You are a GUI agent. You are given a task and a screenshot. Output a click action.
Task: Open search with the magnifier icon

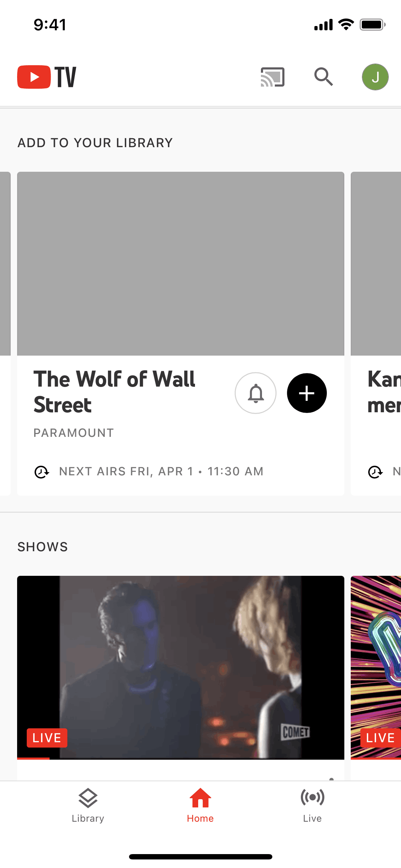point(324,77)
